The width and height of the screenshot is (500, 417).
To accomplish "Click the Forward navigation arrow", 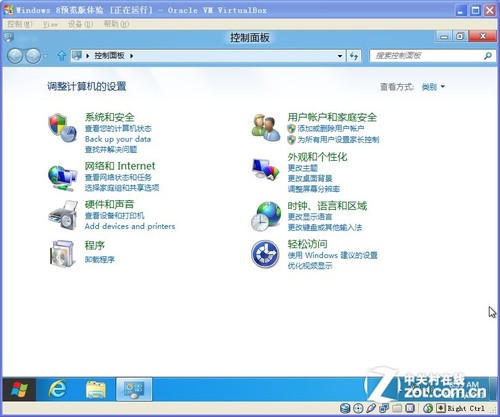I will [x=33, y=56].
